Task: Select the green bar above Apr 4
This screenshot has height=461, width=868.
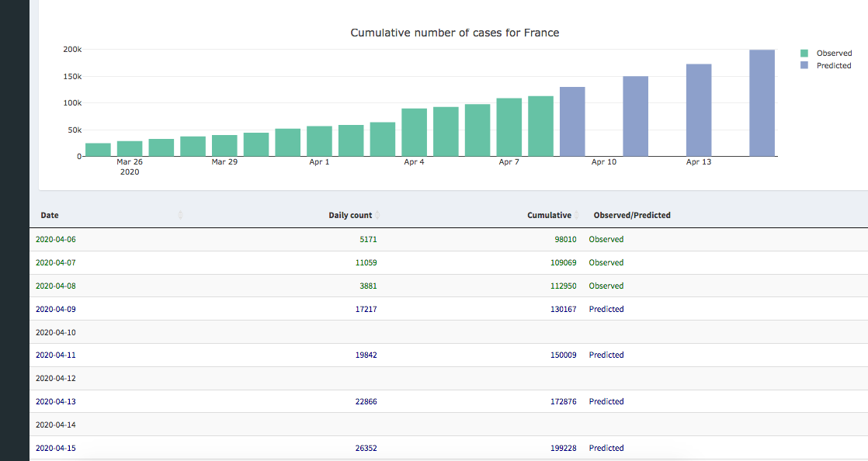Action: coord(414,133)
